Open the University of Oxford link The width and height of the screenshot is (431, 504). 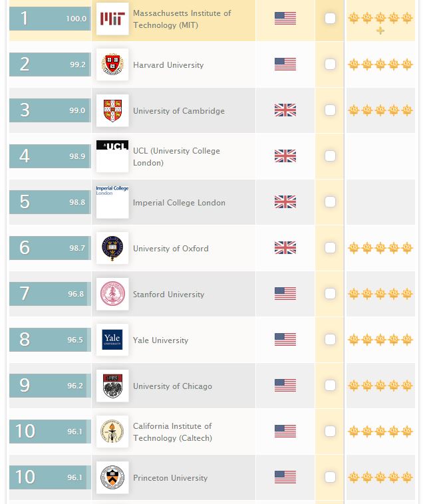171,249
